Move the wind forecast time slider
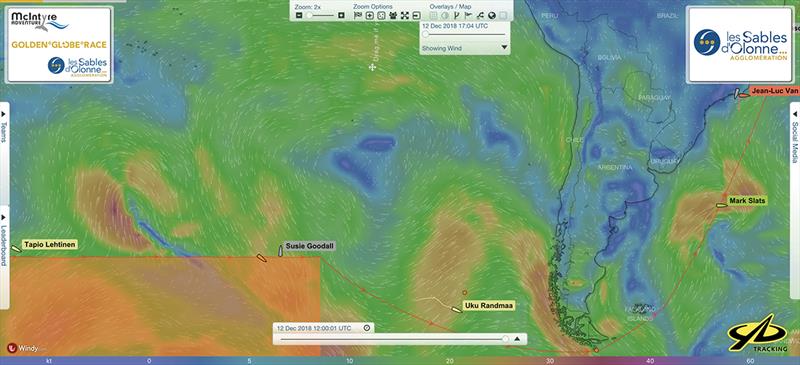The width and height of the screenshot is (800, 365). pyautogui.click(x=425, y=34)
